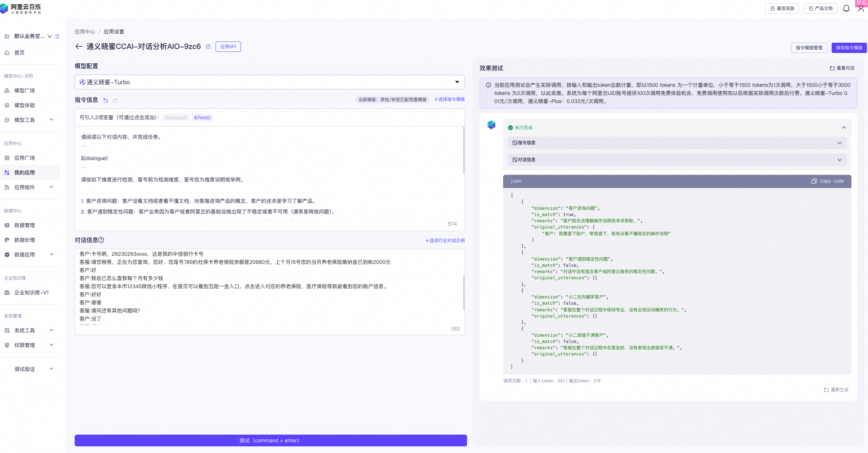
Task: Click the workspace document icon beside 默认业务空间
Action: (57, 36)
